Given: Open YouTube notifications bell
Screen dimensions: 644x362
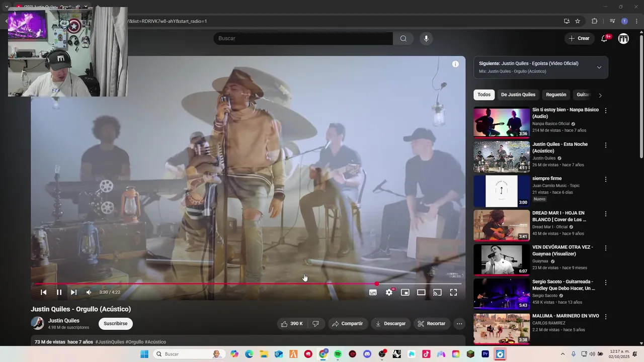Looking at the screenshot, I should [x=605, y=39].
